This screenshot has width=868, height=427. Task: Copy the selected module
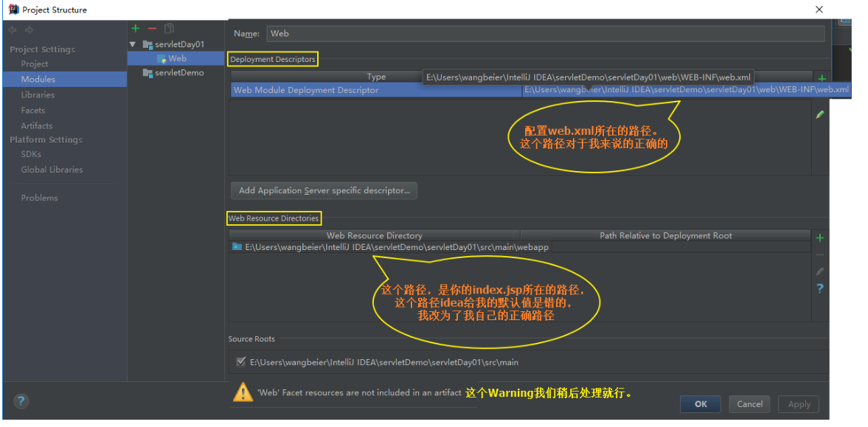point(169,28)
